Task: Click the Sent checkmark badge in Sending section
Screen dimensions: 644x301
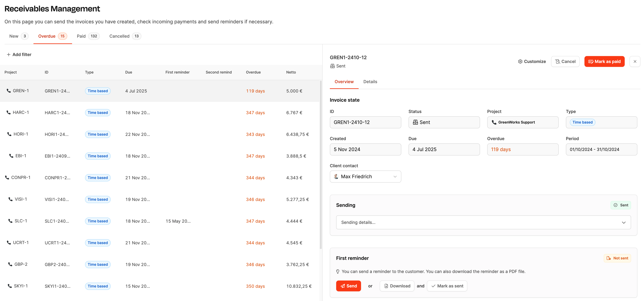Action: 620,205
